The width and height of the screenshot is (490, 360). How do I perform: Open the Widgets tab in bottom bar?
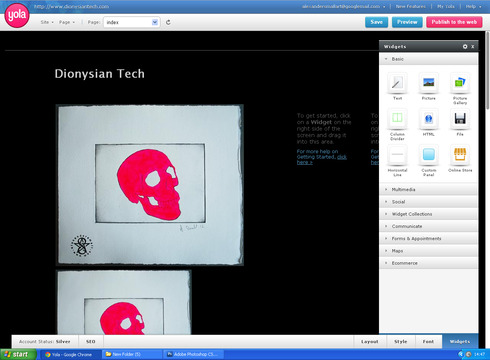point(460,342)
